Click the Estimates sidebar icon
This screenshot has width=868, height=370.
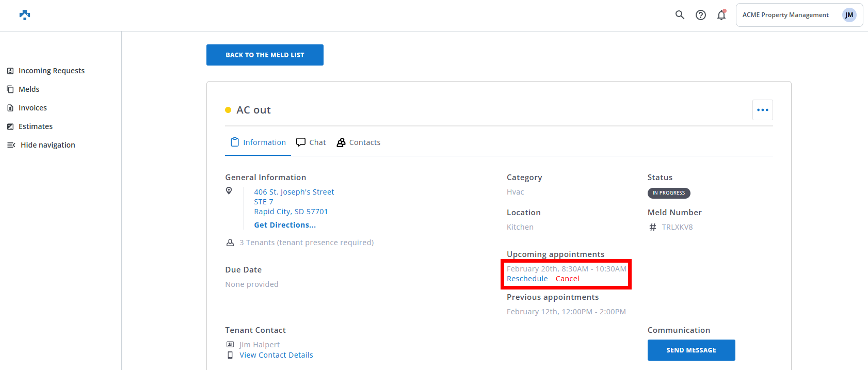[x=10, y=126]
